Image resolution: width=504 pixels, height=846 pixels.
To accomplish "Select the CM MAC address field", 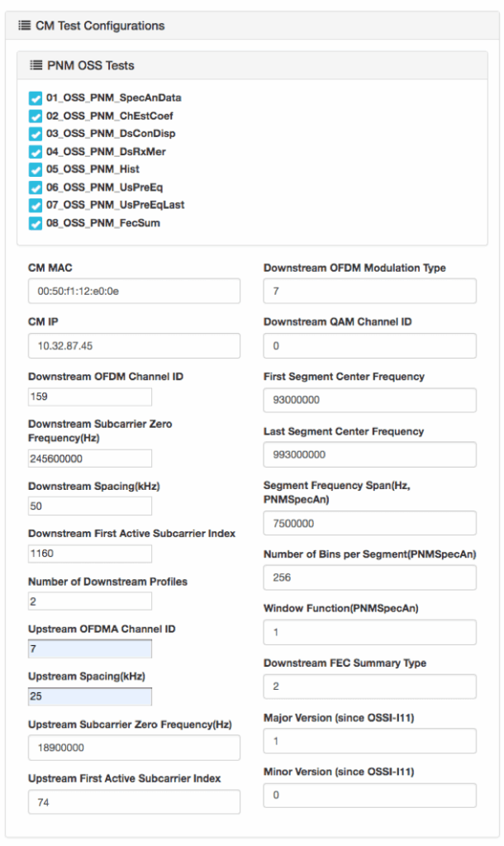I will pos(133,291).
